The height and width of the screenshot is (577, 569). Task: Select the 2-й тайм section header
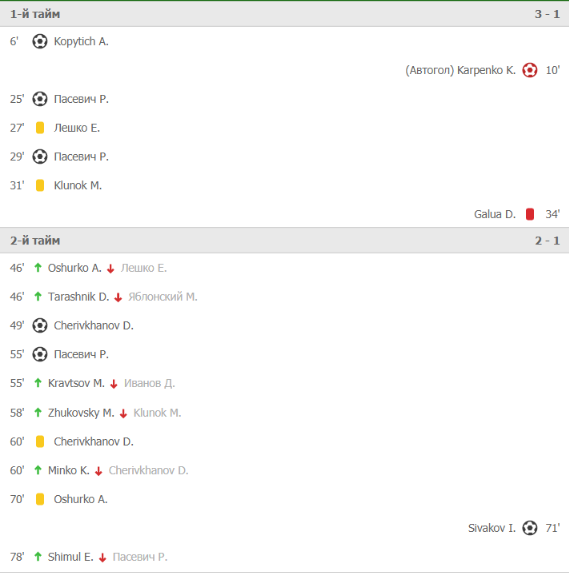click(x=284, y=240)
